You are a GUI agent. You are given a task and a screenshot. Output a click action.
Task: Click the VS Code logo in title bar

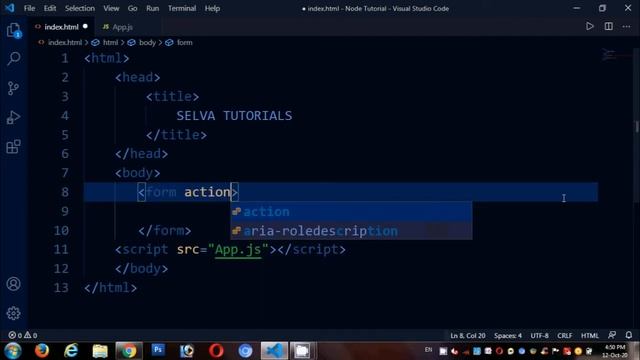(x=10, y=8)
